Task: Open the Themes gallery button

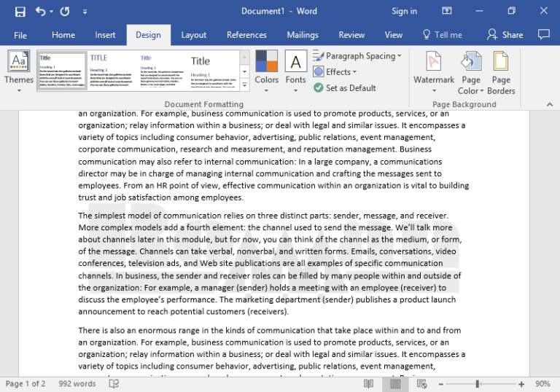Action: tap(19, 71)
